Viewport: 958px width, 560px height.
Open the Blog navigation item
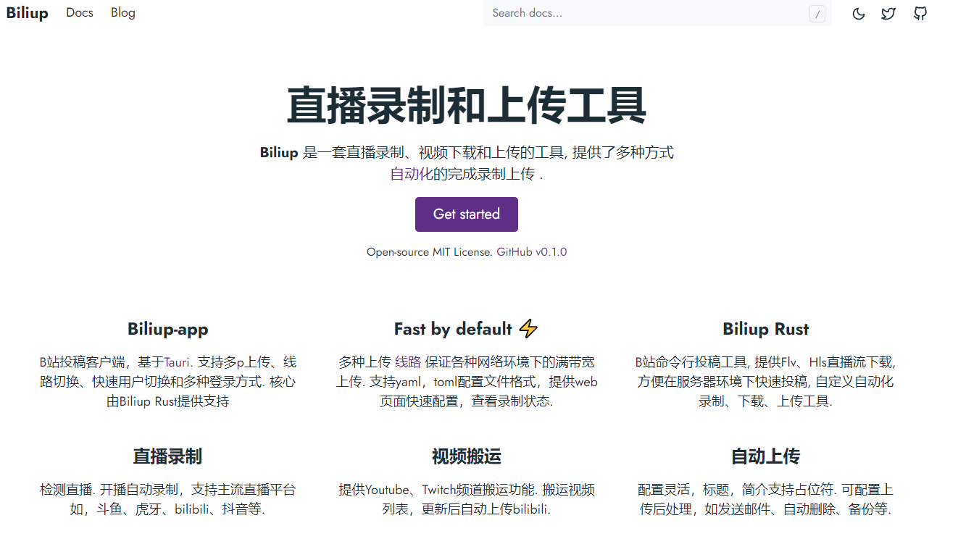point(123,13)
